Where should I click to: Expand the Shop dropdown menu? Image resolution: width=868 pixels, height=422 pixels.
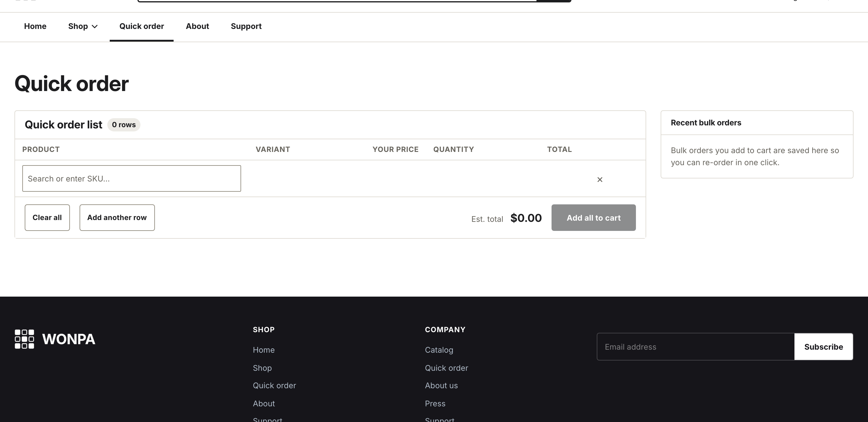click(83, 26)
